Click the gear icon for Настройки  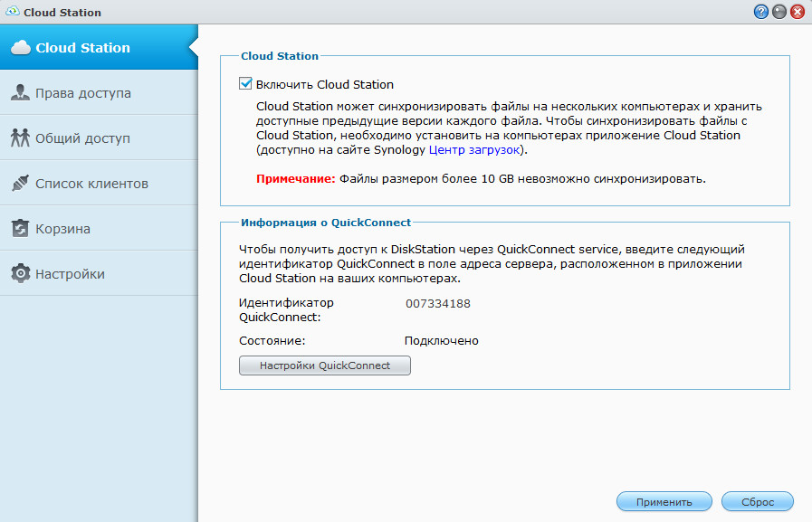(x=20, y=274)
